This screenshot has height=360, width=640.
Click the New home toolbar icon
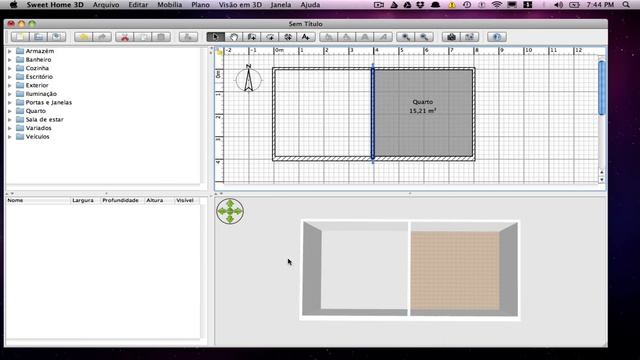click(20, 37)
